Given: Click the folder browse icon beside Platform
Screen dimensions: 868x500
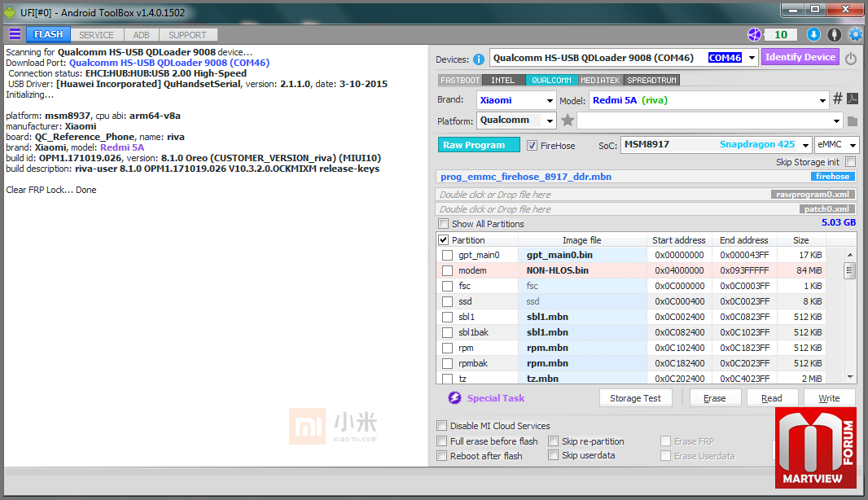Looking at the screenshot, I should tap(852, 121).
